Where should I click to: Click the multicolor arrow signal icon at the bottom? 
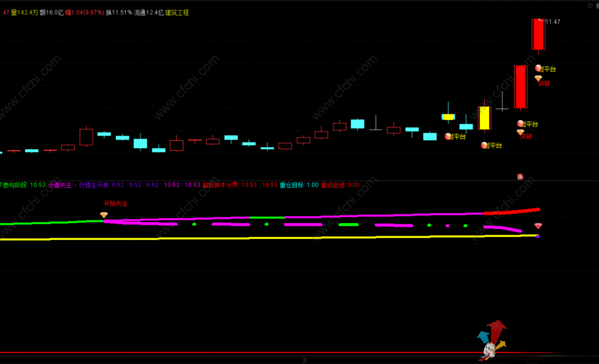(492, 341)
